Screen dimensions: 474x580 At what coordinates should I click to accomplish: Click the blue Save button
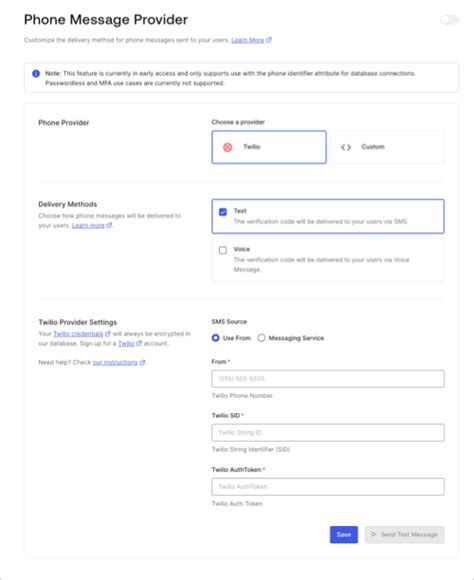(344, 535)
